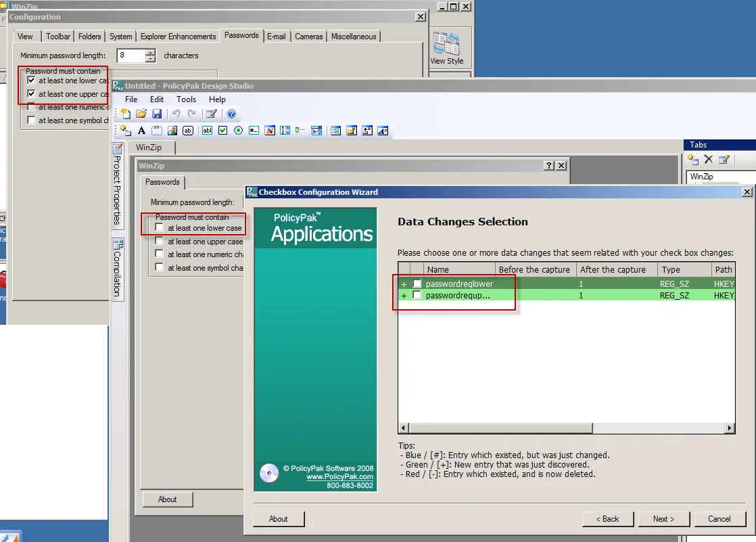Insert a label with the bold A tool
Screen dimensions: 756x542
pos(141,131)
